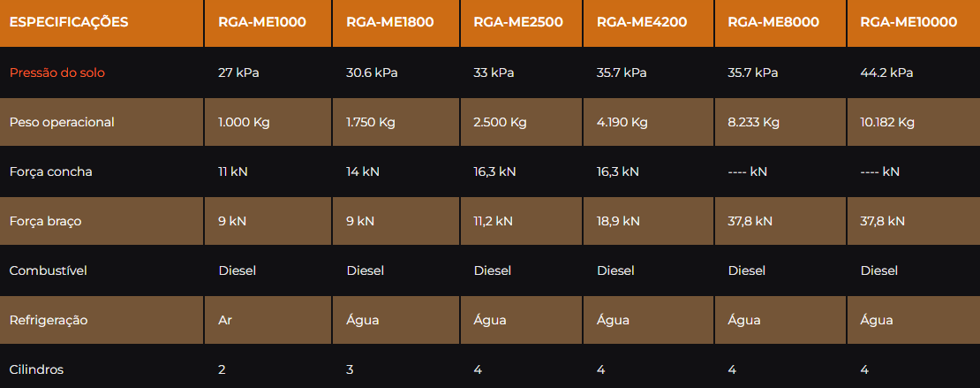Select the RGA-ME1000 column header
The image size is (980, 388).
tap(262, 22)
